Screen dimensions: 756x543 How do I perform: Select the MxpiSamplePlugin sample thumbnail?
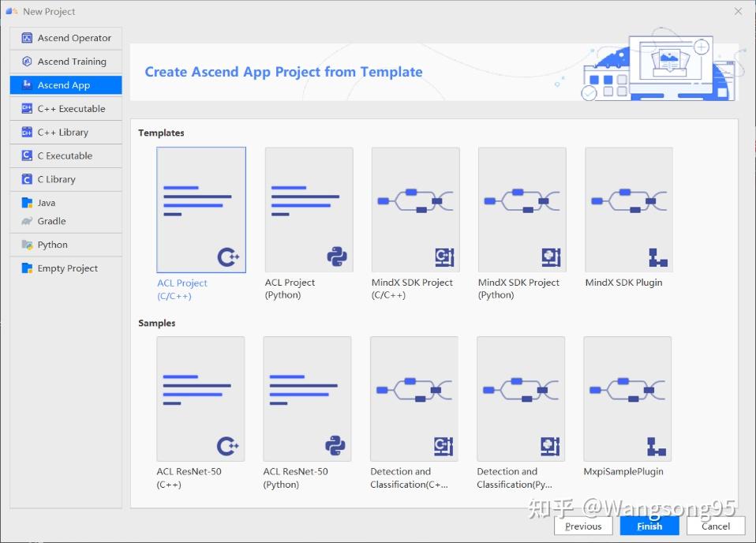pos(627,399)
